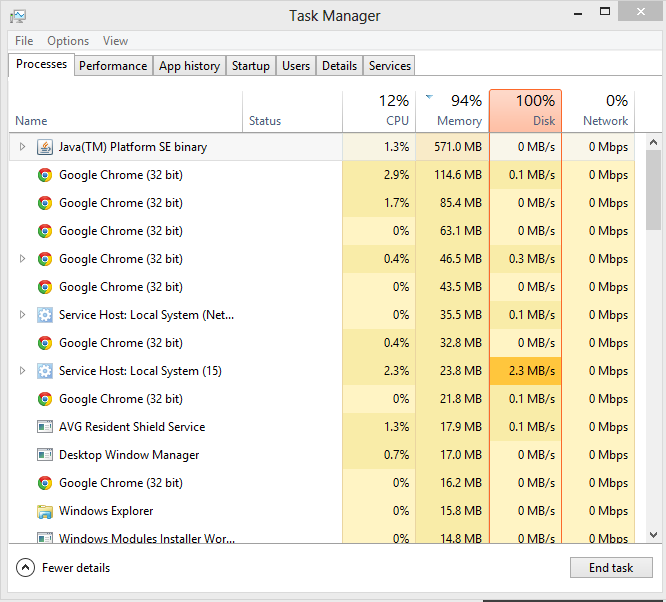The height and width of the screenshot is (602, 666).
Task: Click Chrome icon in 46.5 MB row
Action: pos(45,259)
